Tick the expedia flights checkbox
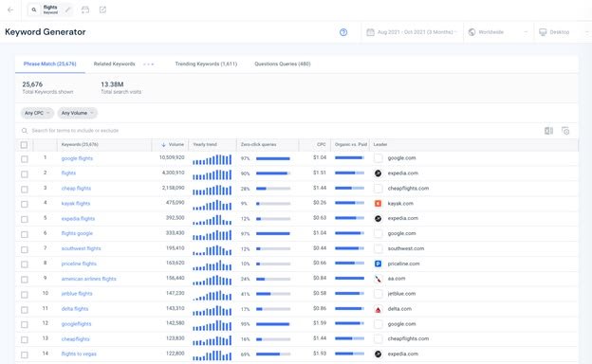Image resolution: width=592 pixels, height=364 pixels. [24, 219]
